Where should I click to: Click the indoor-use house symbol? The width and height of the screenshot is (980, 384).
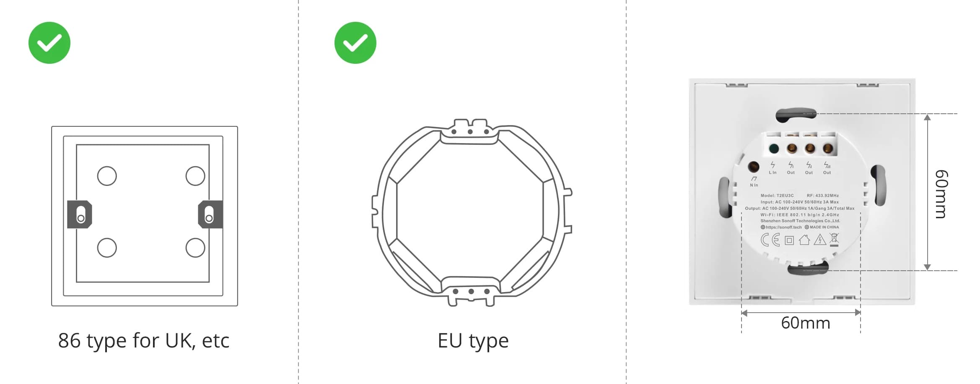tap(804, 240)
